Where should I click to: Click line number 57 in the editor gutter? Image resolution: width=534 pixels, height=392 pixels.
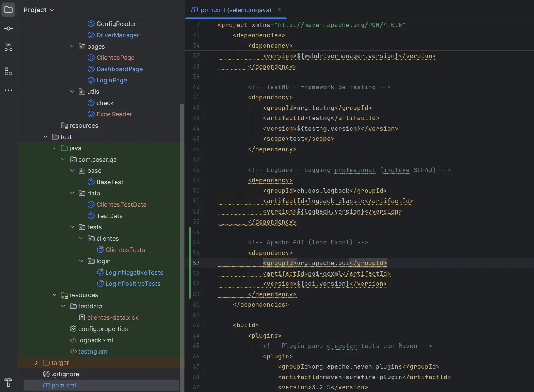(196, 263)
